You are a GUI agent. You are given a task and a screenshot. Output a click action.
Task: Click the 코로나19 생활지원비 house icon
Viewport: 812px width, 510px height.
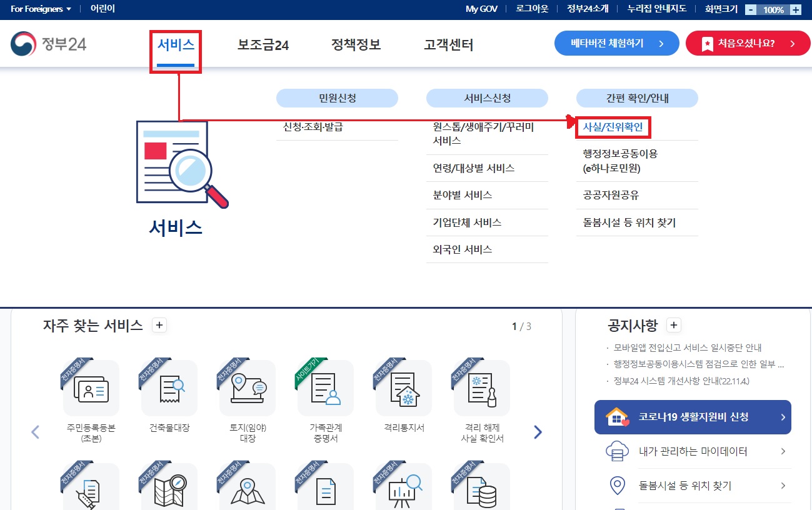pos(616,417)
